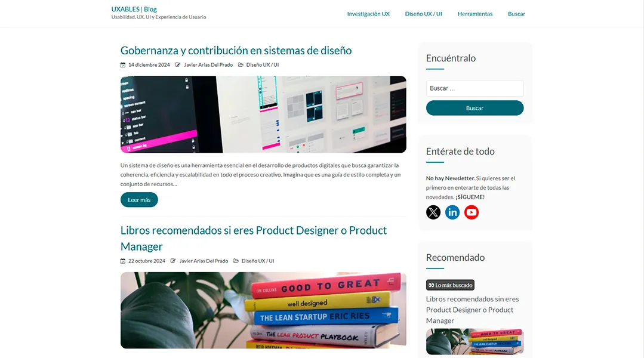Open the YouTube social icon

click(x=471, y=212)
